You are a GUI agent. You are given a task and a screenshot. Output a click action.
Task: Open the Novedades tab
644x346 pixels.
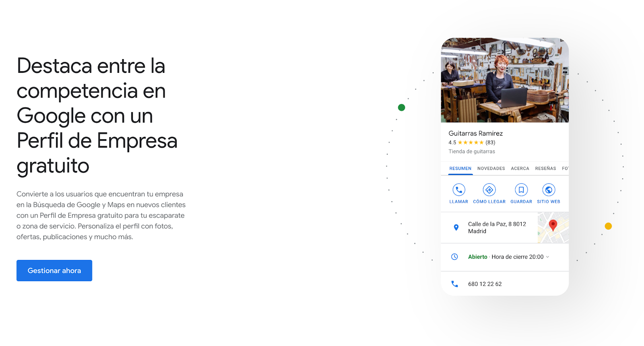[491, 169]
